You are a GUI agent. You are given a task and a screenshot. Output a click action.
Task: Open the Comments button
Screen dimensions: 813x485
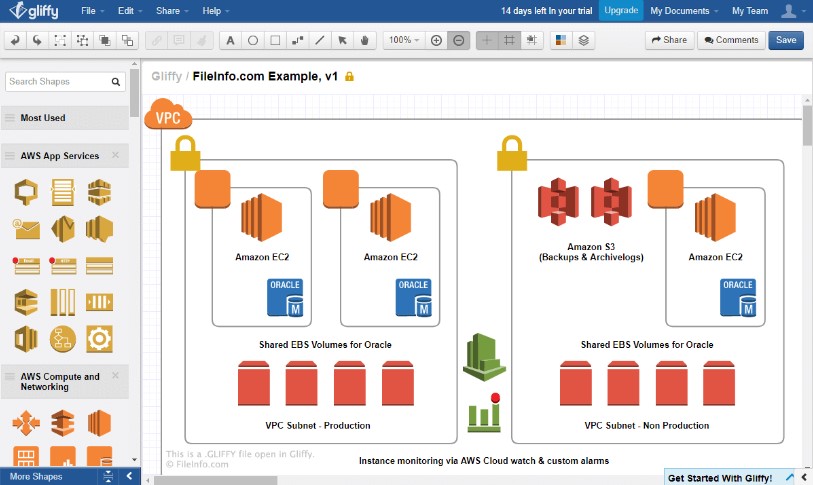731,40
